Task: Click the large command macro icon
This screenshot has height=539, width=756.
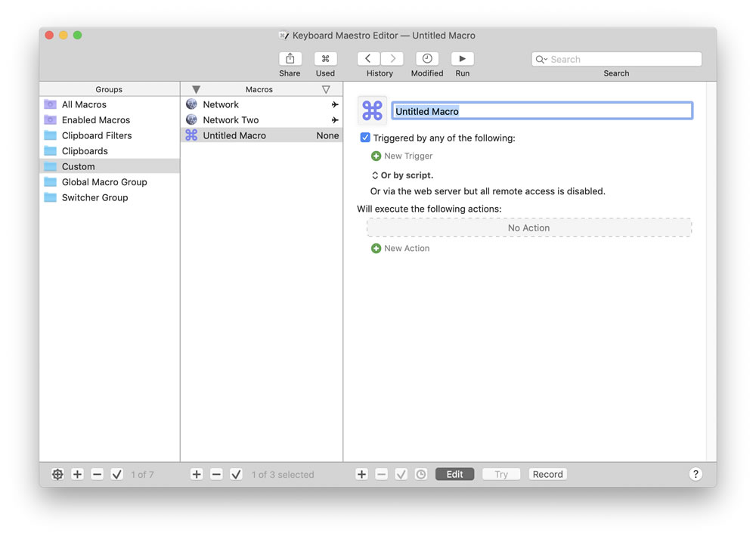Action: click(x=372, y=111)
